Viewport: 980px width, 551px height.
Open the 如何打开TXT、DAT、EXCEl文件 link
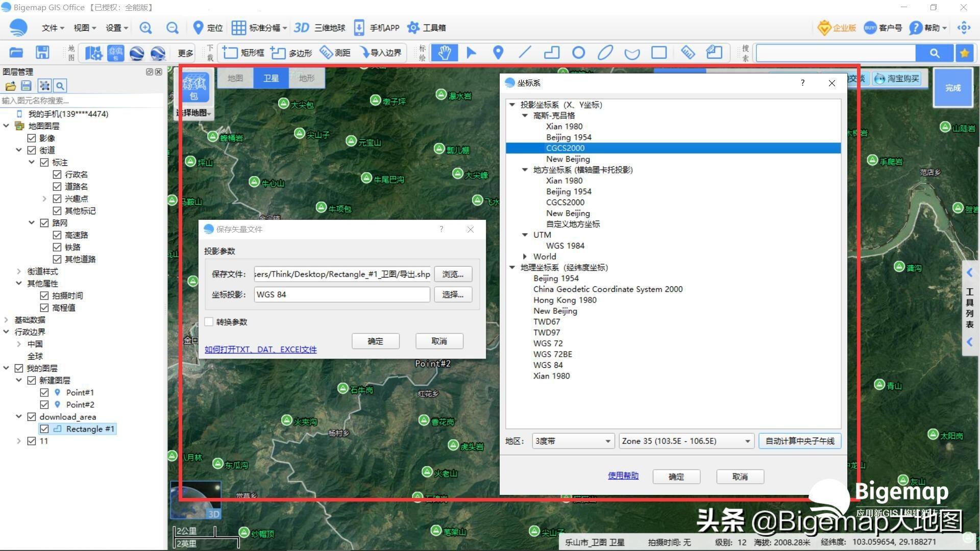(x=260, y=349)
